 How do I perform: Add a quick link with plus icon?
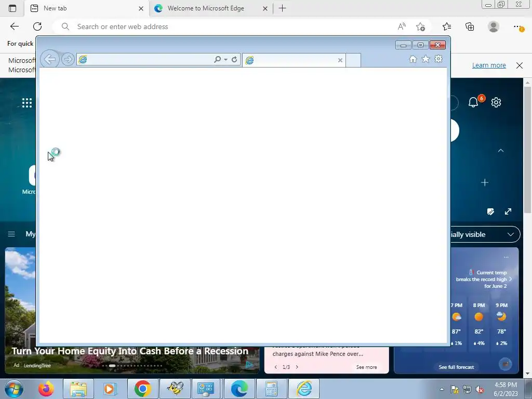pyautogui.click(x=485, y=182)
